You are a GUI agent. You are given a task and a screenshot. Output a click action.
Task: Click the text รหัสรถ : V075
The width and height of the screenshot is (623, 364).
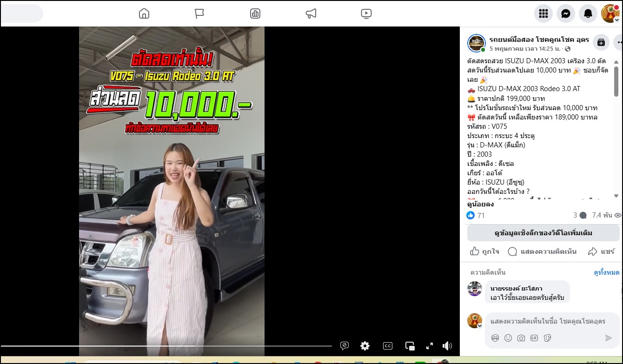(487, 126)
